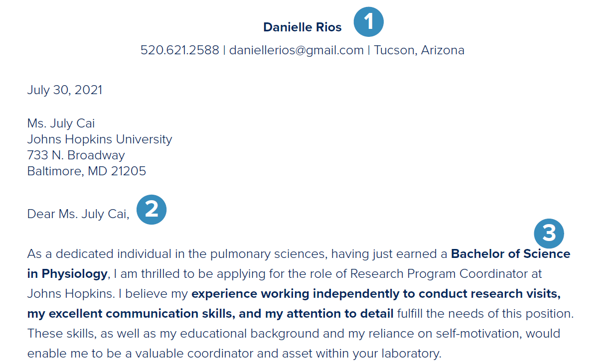Click the number 1 annotation badge
The height and width of the screenshot is (364, 606).
[369, 22]
